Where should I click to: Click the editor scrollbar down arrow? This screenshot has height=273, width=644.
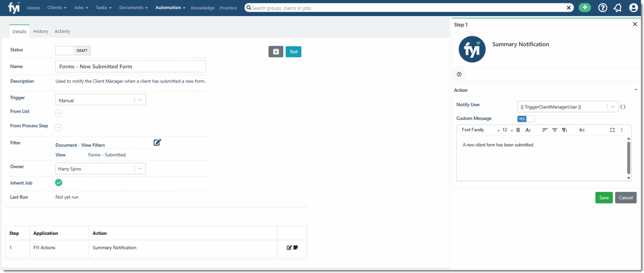pos(628,178)
